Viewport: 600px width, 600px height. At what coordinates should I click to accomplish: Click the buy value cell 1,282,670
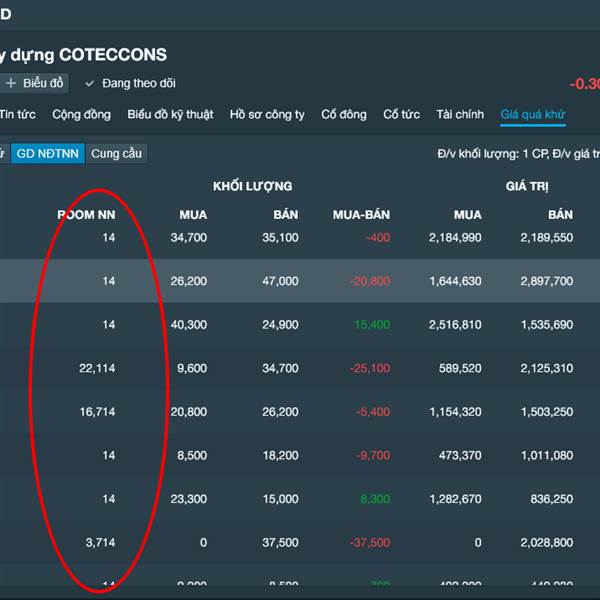coord(455,499)
